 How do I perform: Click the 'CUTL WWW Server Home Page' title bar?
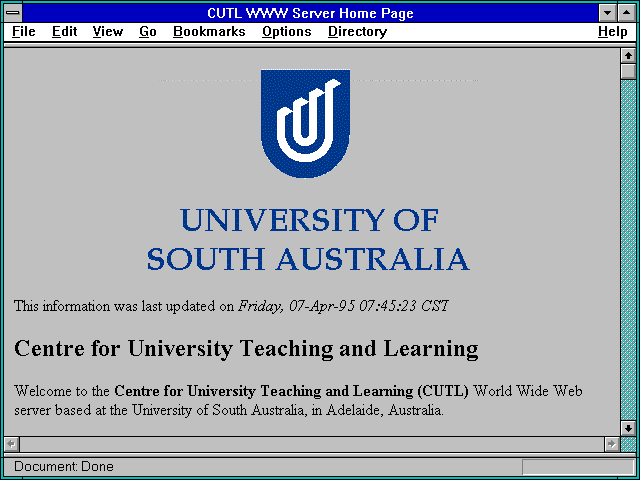click(310, 13)
